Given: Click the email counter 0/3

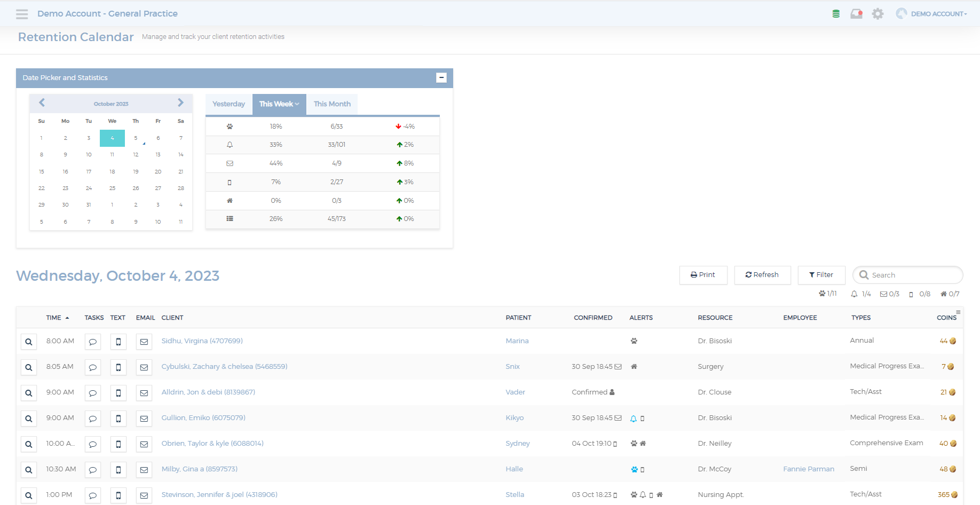Looking at the screenshot, I should 890,294.
